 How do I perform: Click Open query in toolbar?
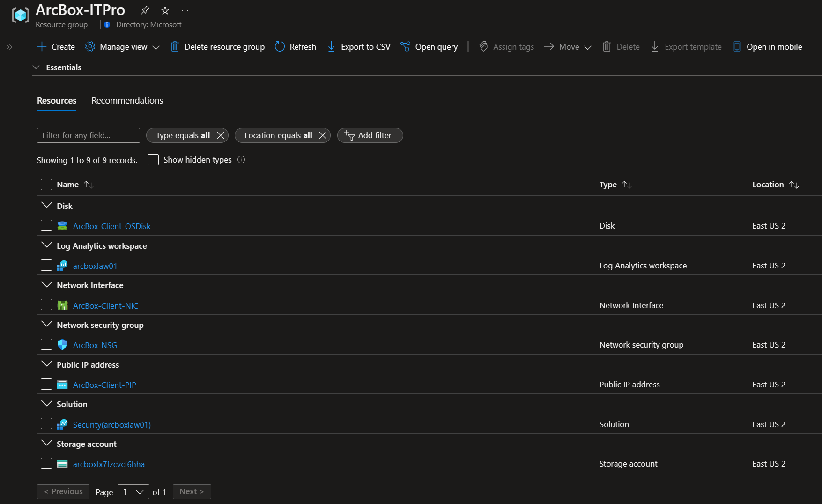[429, 47]
